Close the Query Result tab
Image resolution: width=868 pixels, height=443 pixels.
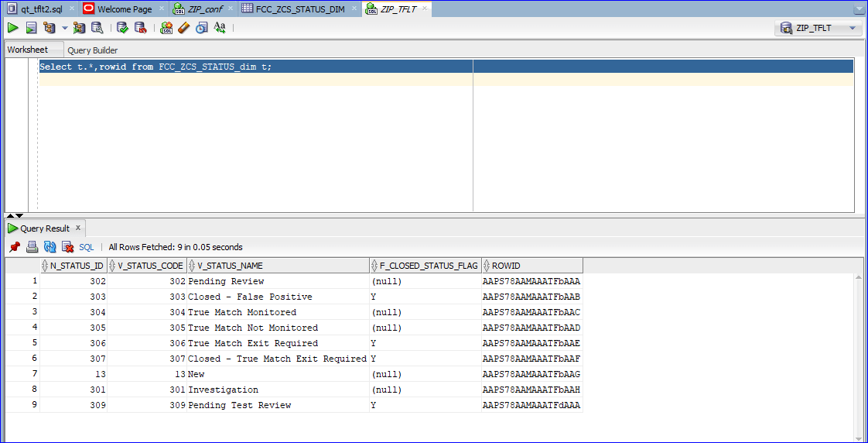click(78, 228)
